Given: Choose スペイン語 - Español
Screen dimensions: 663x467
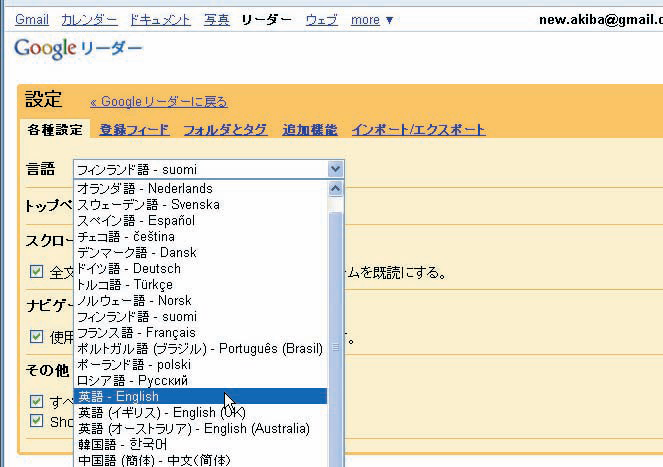Looking at the screenshot, I should click(200, 220).
